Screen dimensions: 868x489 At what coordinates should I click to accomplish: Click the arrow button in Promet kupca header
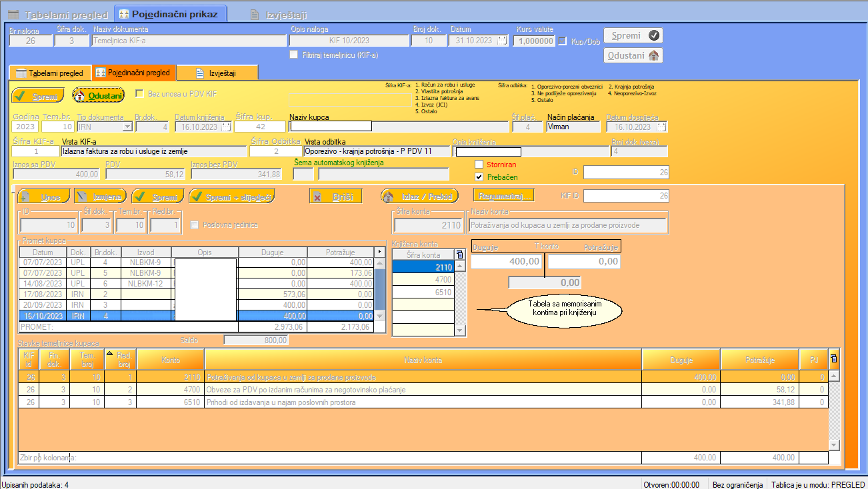pyautogui.click(x=380, y=252)
